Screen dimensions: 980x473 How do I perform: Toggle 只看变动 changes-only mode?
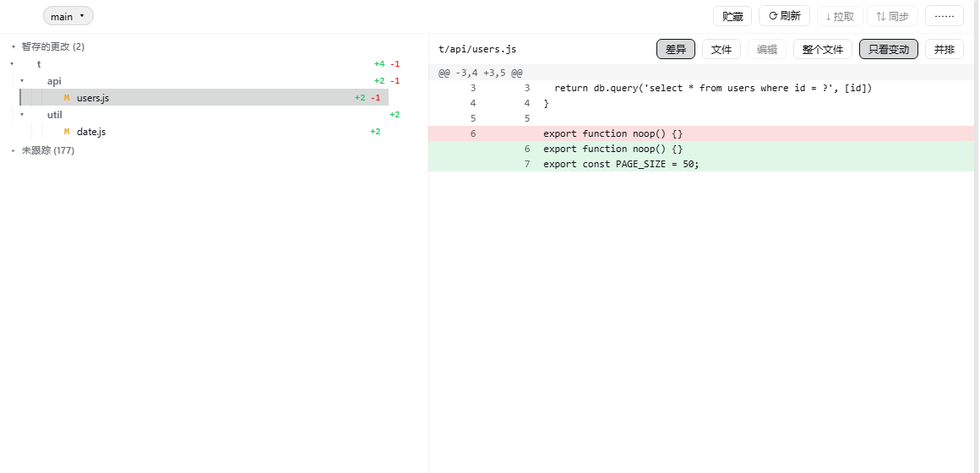point(889,49)
